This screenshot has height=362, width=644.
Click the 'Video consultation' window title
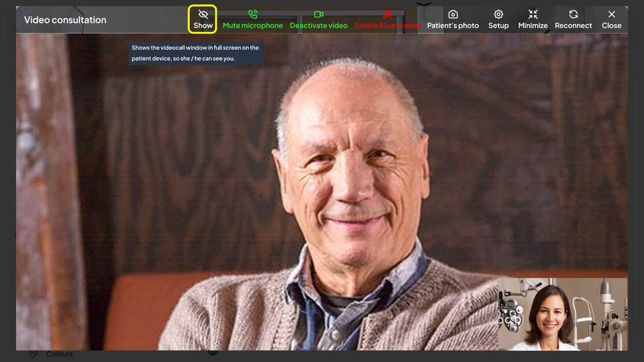[65, 20]
